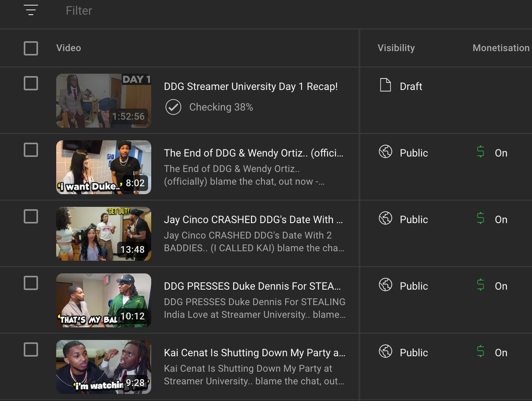Click Public visibility for Jay Cinco video
Image resolution: width=532 pixels, height=401 pixels.
(x=414, y=220)
